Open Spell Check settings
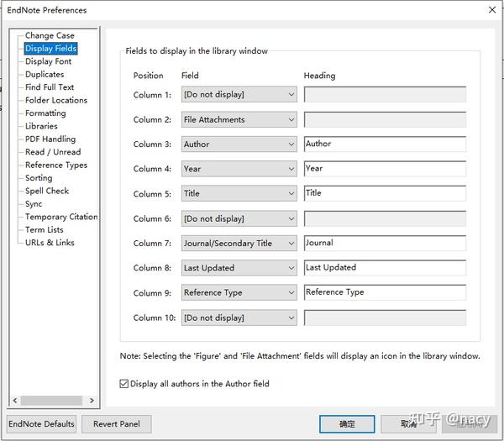Screen dimensions: 504x441 click(x=47, y=191)
